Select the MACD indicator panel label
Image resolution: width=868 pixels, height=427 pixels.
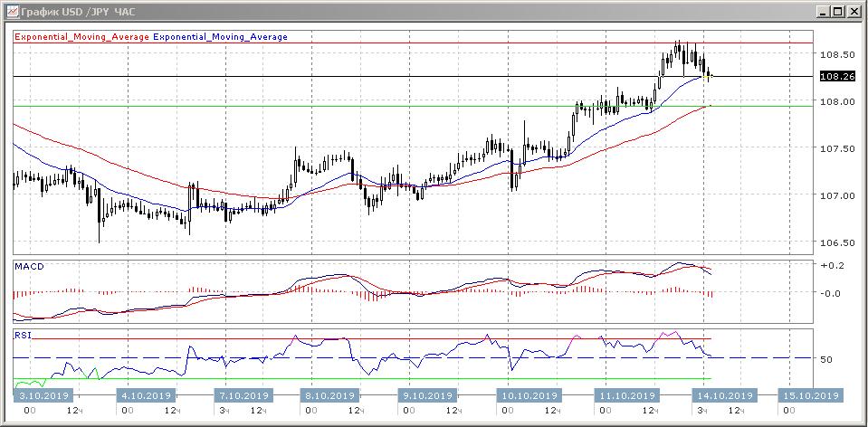pos(29,267)
